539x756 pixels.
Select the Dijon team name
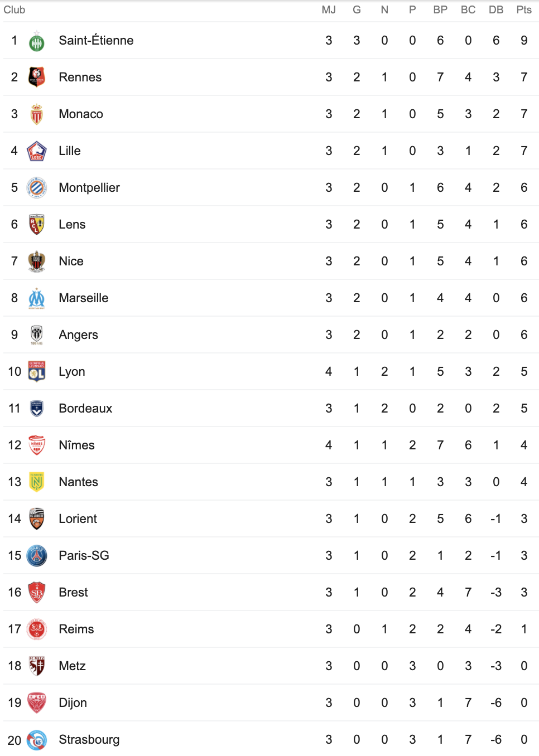click(73, 703)
